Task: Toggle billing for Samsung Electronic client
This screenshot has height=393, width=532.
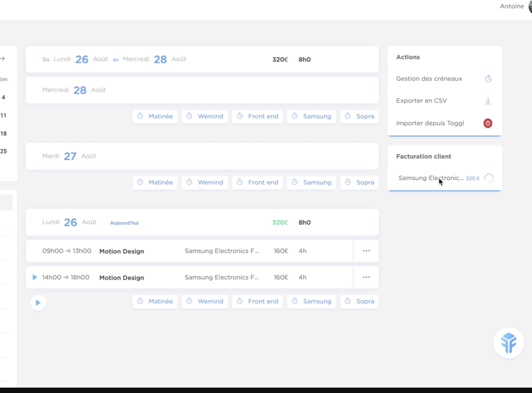Action: pyautogui.click(x=489, y=178)
